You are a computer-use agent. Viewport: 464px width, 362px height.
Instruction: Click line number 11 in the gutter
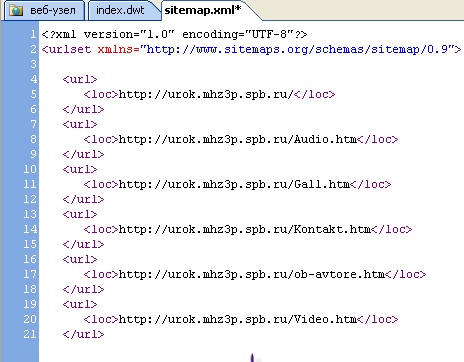coord(30,184)
